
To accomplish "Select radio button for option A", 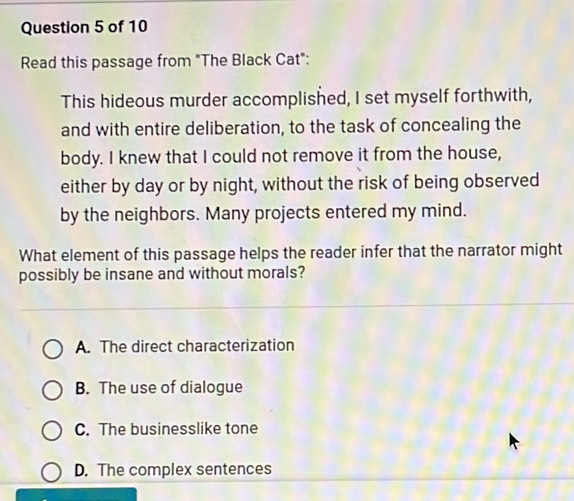I will point(52,349).
